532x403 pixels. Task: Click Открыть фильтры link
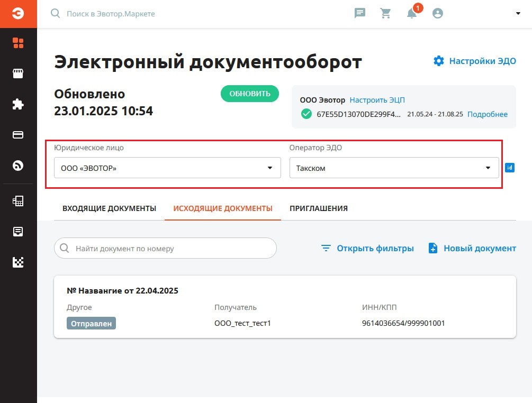tap(375, 249)
